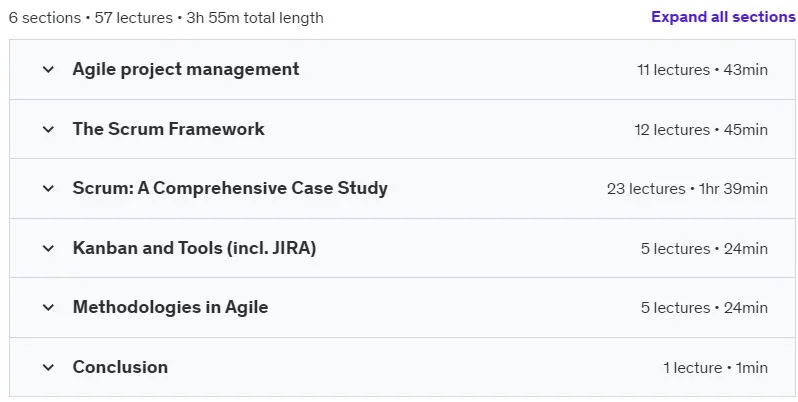The image size is (798, 402).
Task: Click 5 lectures label in Methodologies row
Action: click(x=704, y=308)
